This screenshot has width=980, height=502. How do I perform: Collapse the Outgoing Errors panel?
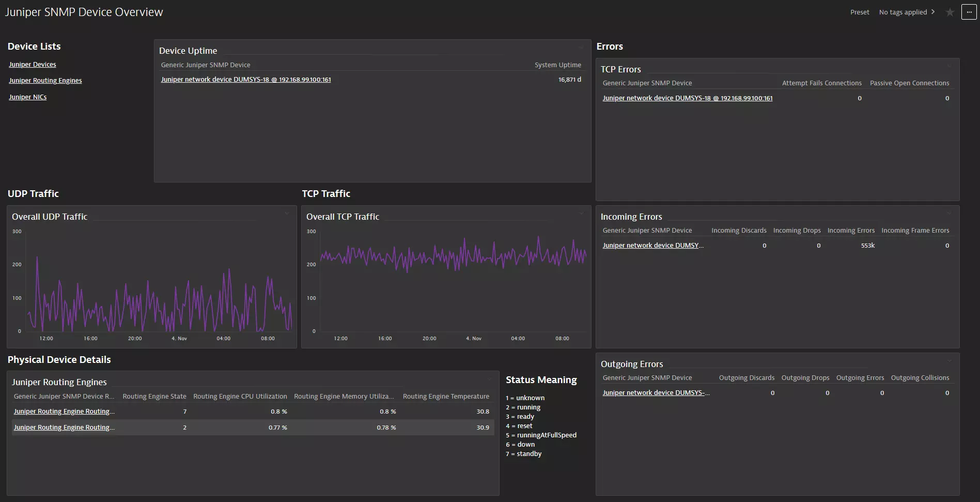949,360
